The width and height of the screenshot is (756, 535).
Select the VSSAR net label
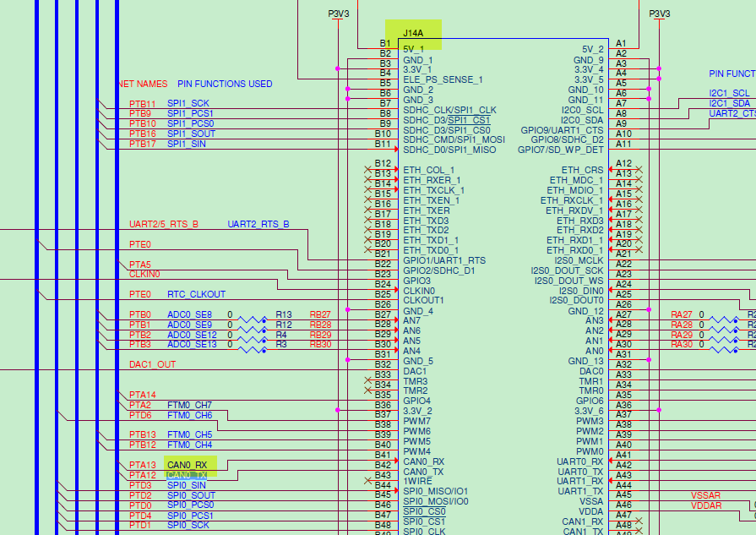tap(705, 495)
